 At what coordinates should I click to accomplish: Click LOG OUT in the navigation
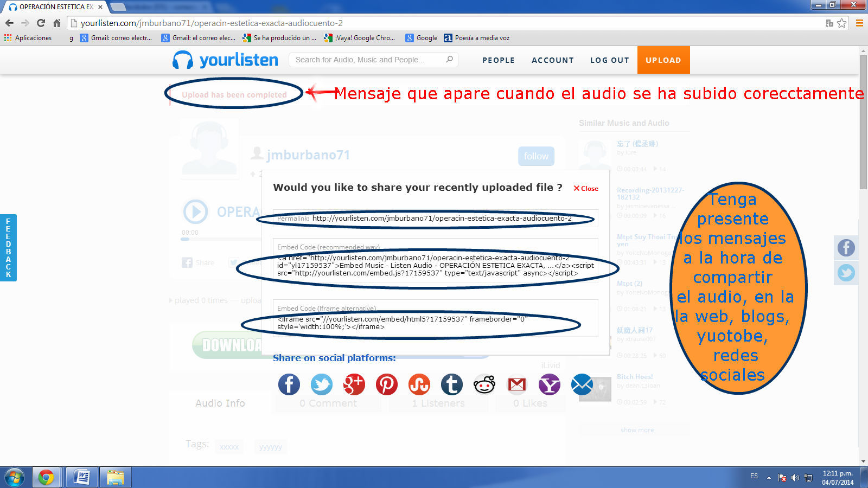610,60
